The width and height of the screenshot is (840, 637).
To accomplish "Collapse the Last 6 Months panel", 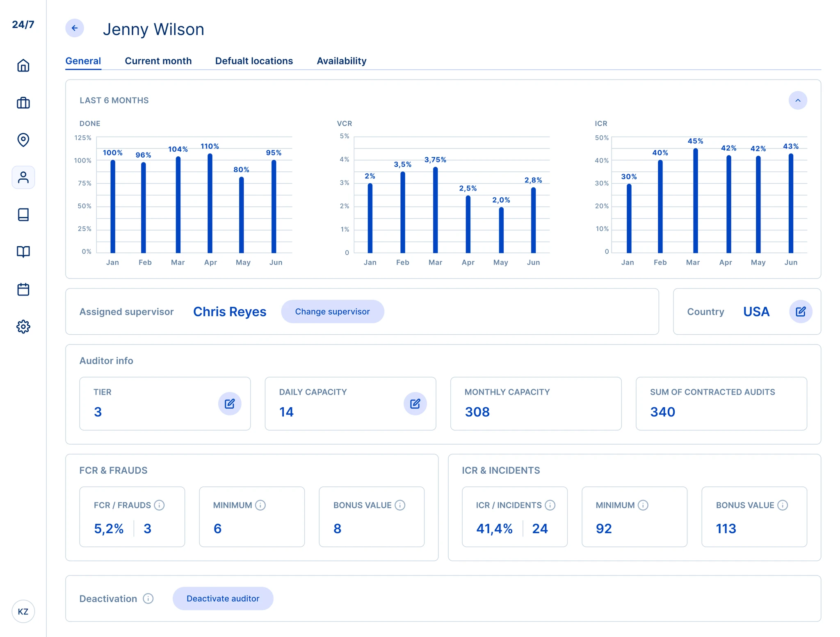I will 797,100.
